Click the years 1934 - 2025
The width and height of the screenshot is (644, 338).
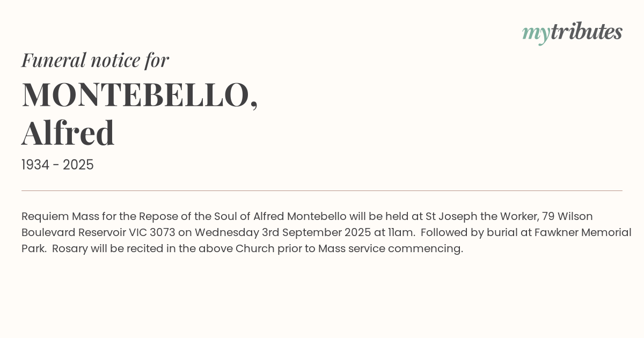coord(57,165)
